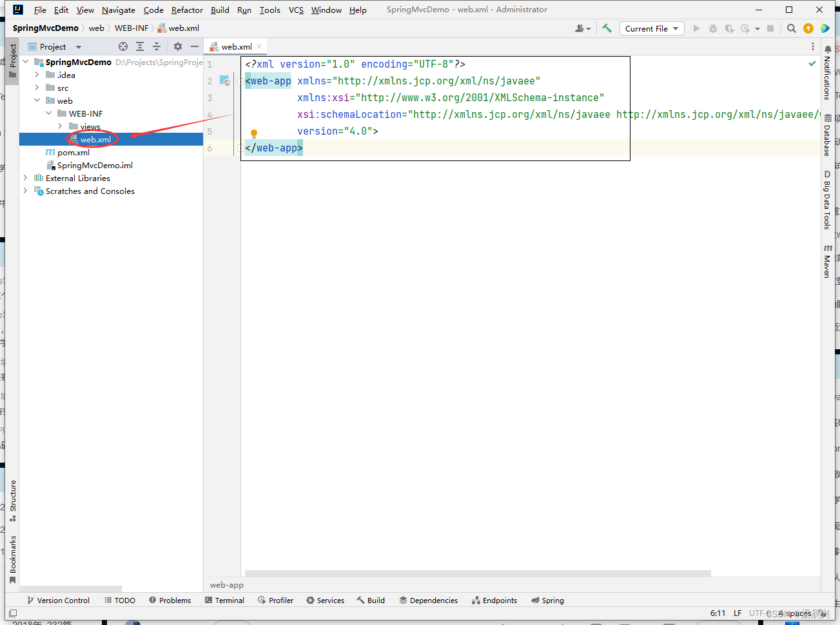Click the IDE update orange arrow icon

pyautogui.click(x=808, y=28)
